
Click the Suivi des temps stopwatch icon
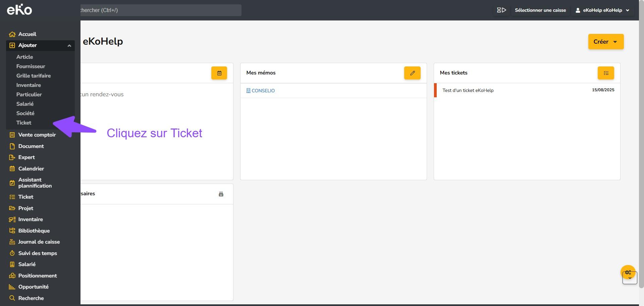12,253
